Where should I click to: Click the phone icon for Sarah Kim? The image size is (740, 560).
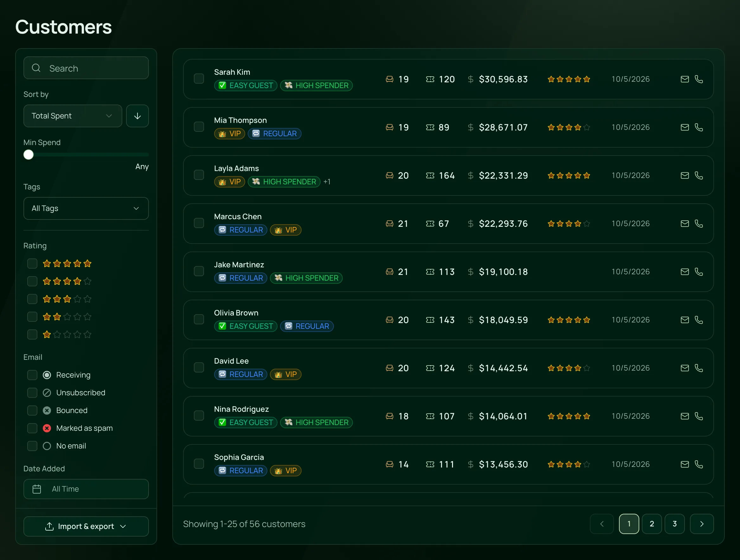(699, 79)
